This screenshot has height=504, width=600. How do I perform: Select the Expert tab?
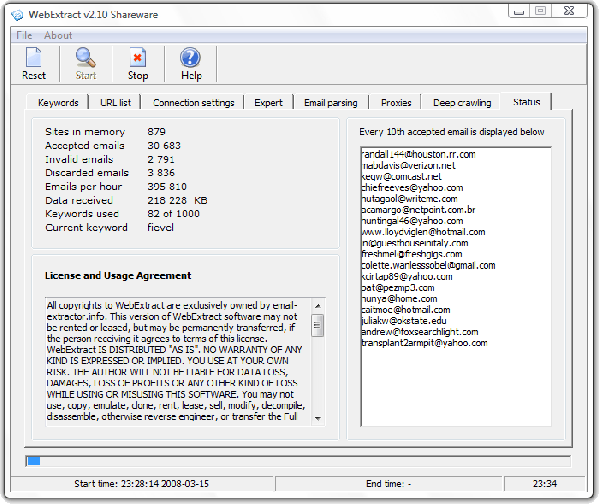[x=268, y=102]
